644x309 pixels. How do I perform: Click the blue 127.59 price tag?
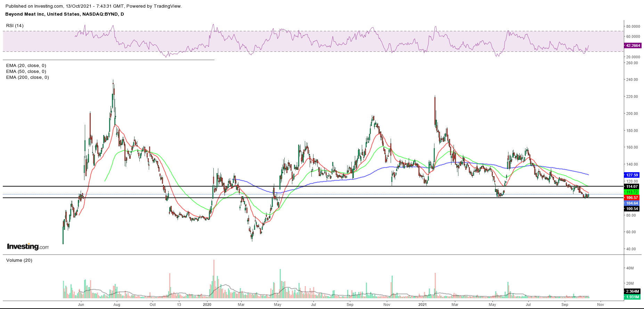point(632,175)
